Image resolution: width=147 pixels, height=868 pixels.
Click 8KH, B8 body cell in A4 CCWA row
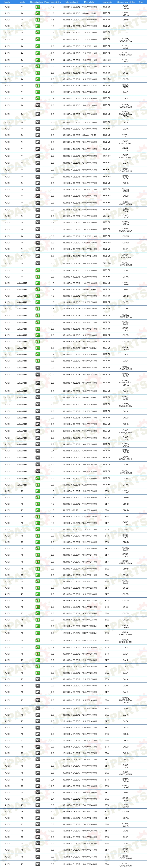(x=107, y=243)
